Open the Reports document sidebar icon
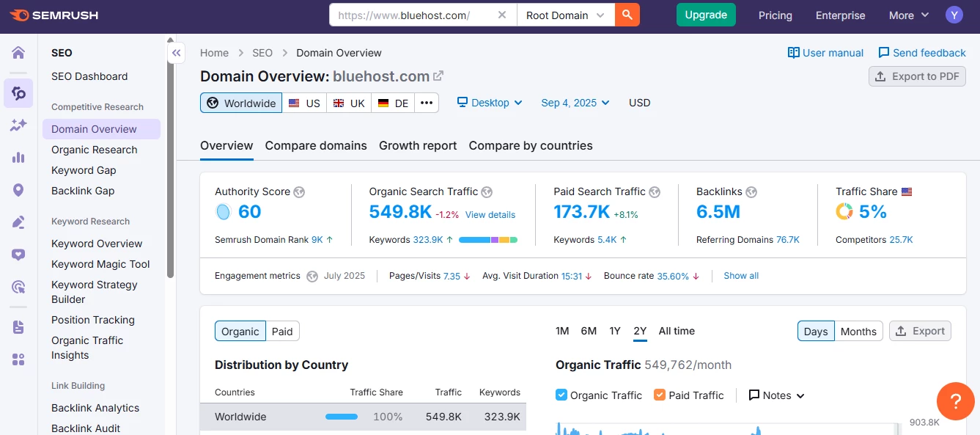 pos(18,327)
